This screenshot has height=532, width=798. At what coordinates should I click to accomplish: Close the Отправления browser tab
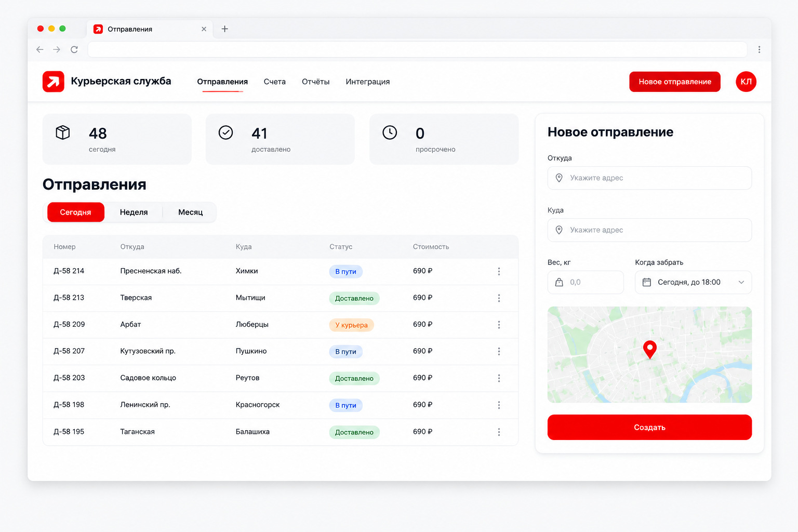pyautogui.click(x=204, y=29)
